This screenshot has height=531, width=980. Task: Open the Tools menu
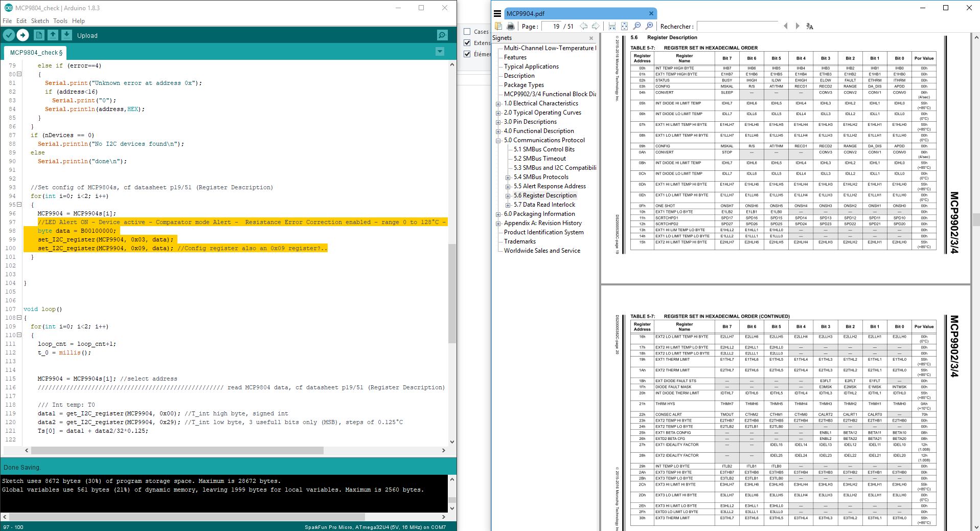pyautogui.click(x=60, y=21)
